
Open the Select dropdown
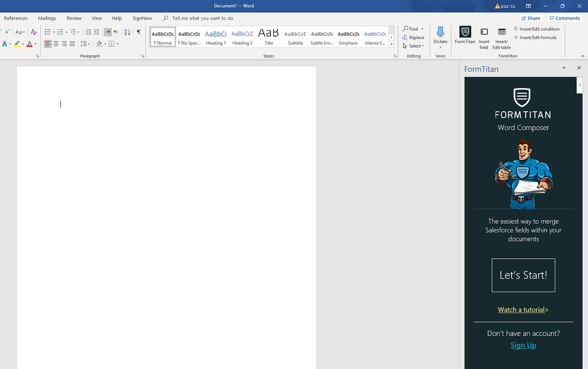tap(414, 46)
